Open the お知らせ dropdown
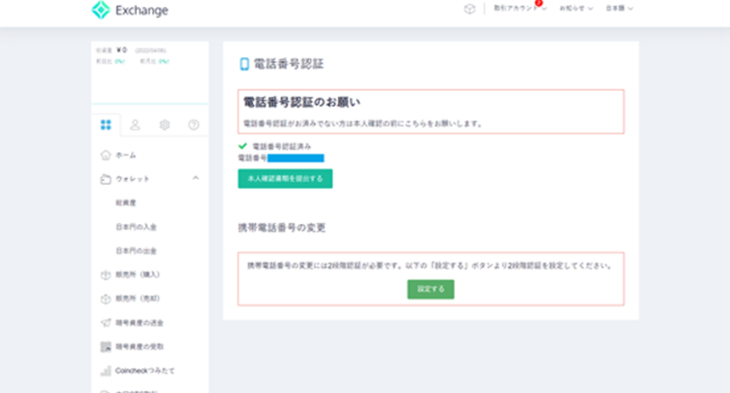The height and width of the screenshot is (393, 730). (x=576, y=8)
